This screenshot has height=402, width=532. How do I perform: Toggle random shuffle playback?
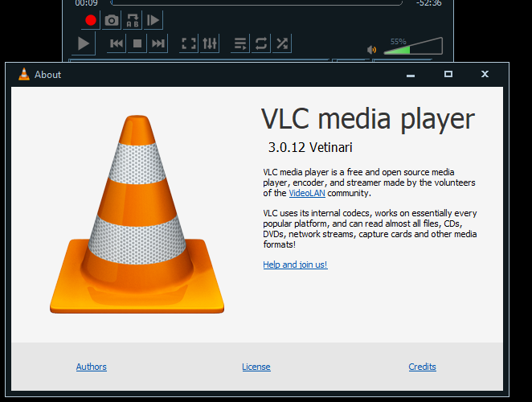click(x=282, y=43)
